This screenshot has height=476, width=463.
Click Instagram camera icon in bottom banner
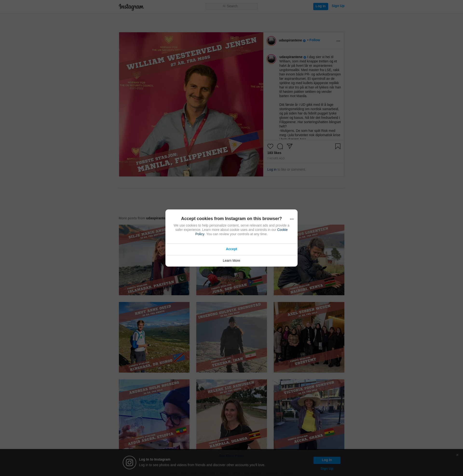coord(129,463)
